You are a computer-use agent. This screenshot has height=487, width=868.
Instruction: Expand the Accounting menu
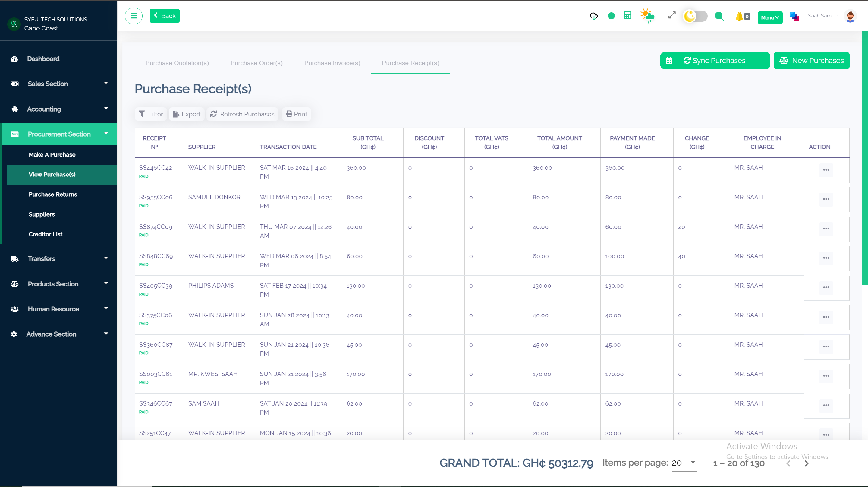(59, 109)
